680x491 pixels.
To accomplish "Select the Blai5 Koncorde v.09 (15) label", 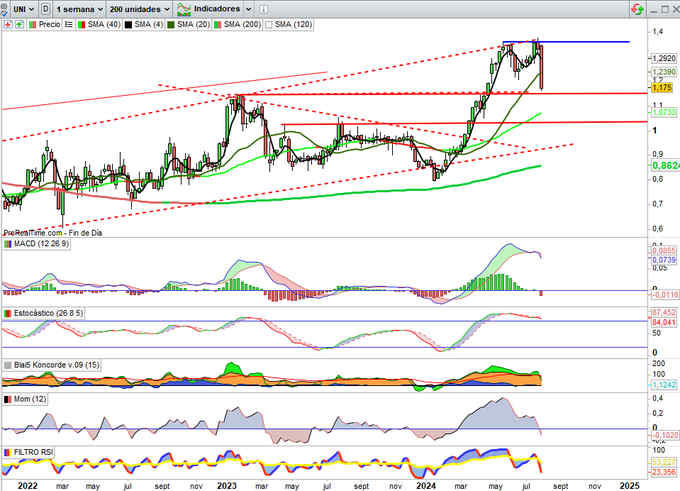I will pos(56,365).
